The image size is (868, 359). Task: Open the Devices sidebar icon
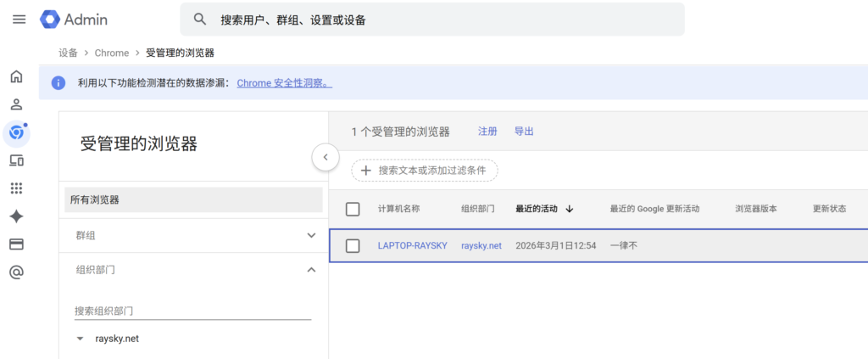[x=16, y=160]
